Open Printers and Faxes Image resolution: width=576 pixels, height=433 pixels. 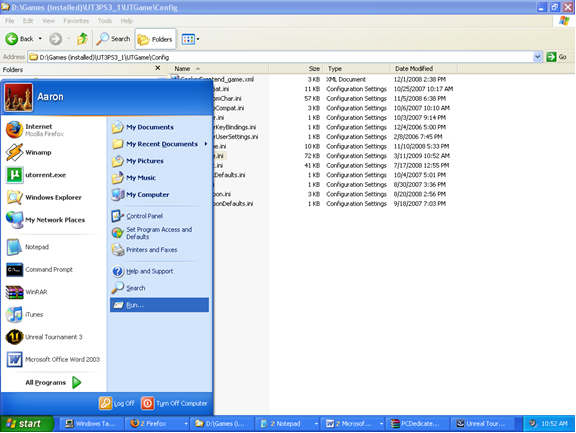(x=144, y=250)
